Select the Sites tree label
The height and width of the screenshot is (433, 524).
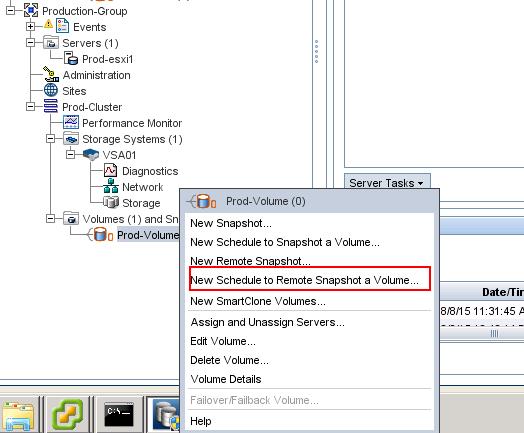pyautogui.click(x=74, y=91)
